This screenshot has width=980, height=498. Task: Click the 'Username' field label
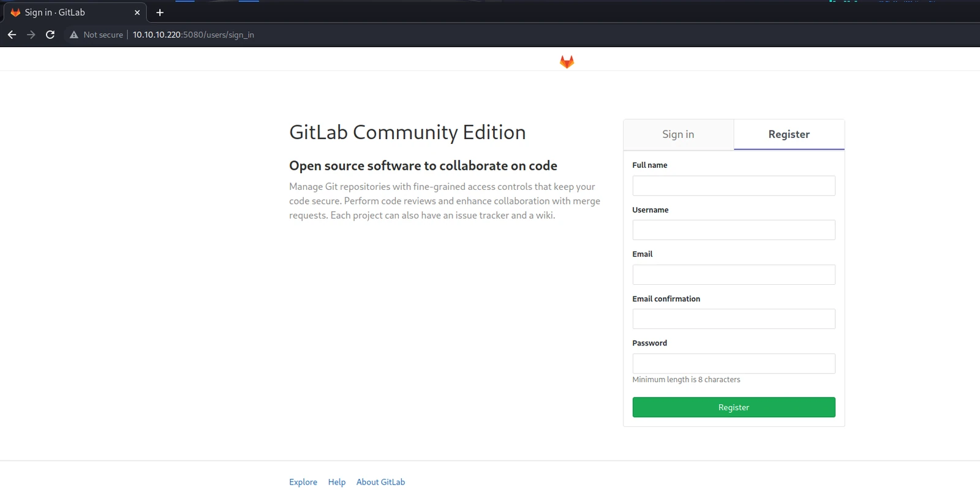(650, 209)
